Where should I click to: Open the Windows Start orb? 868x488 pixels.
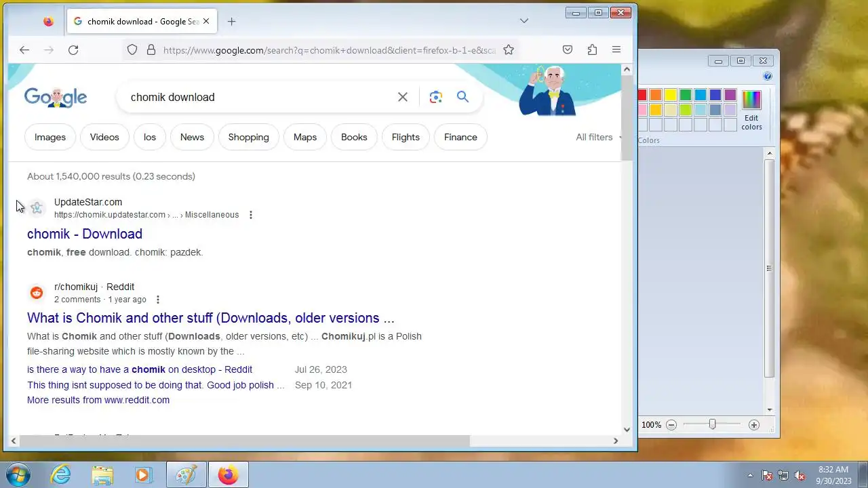18,475
